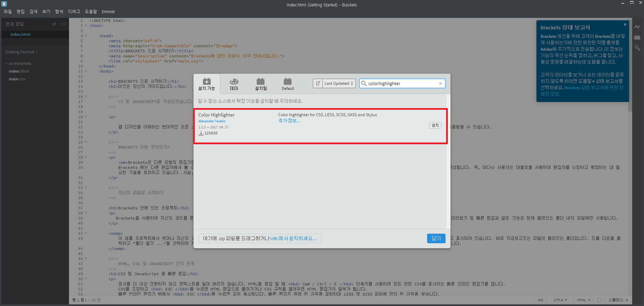
Task: Focus the extension search field
Action: click(402, 83)
